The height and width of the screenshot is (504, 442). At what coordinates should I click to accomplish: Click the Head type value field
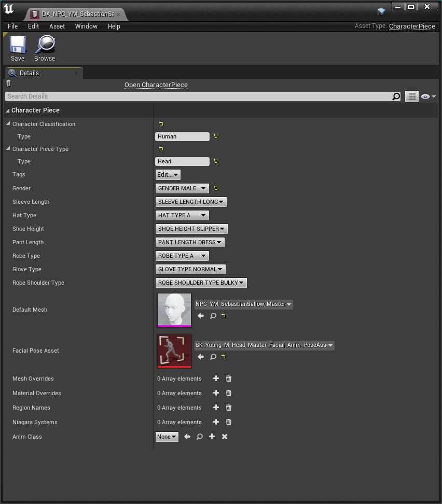(182, 161)
